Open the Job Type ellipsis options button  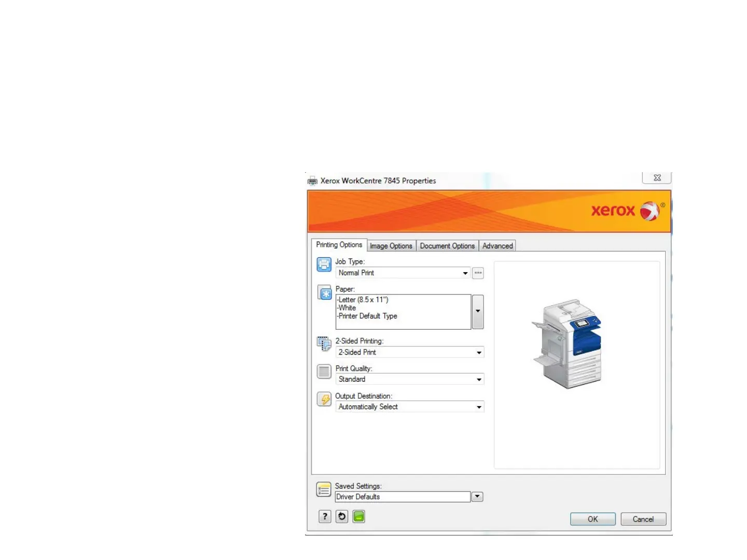tap(478, 273)
